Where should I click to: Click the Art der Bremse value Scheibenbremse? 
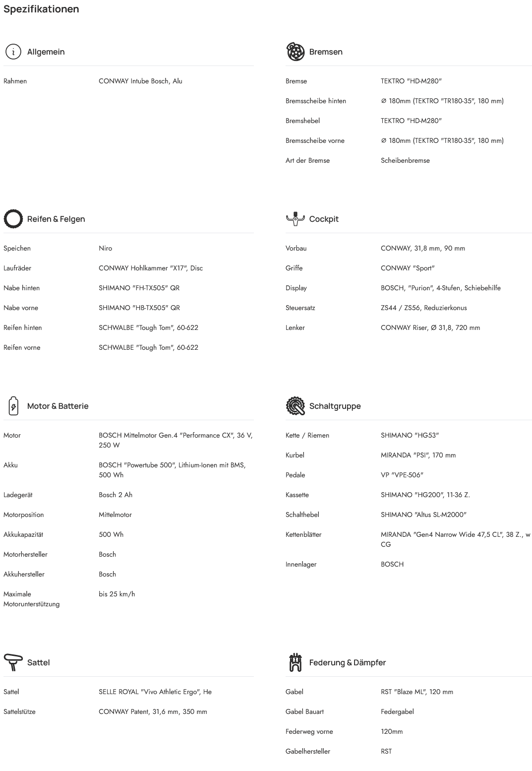pos(405,160)
